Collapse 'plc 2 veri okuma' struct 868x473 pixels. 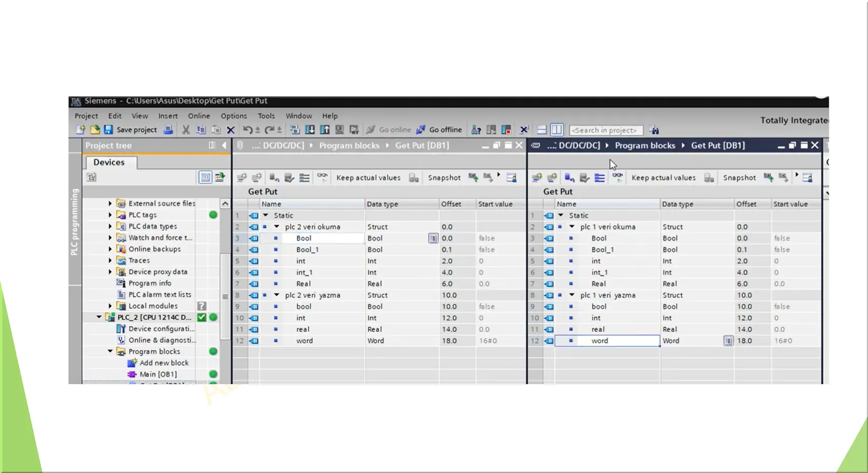point(277,226)
